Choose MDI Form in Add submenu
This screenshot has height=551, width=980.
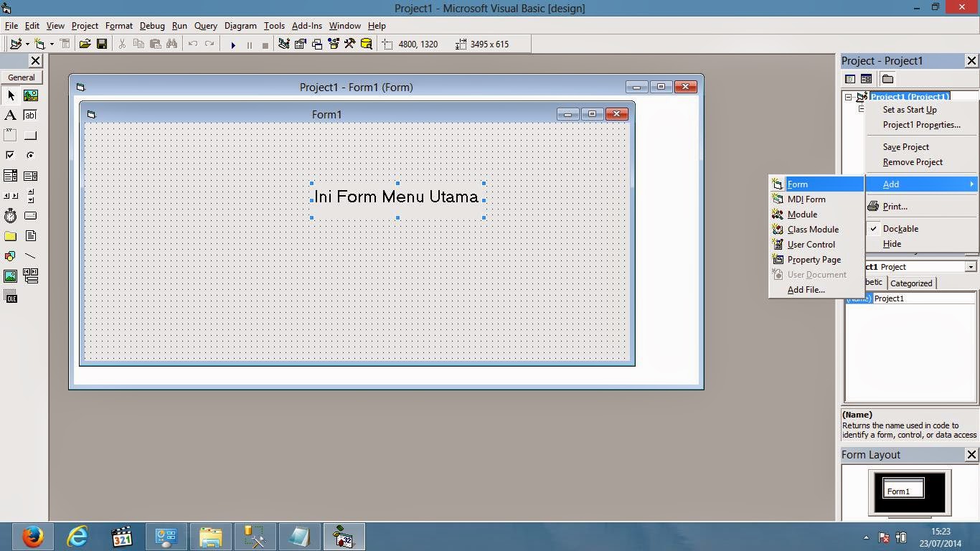(816, 199)
